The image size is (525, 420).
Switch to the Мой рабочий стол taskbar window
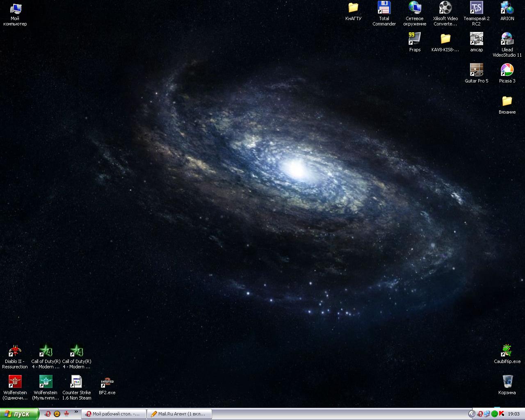point(114,414)
